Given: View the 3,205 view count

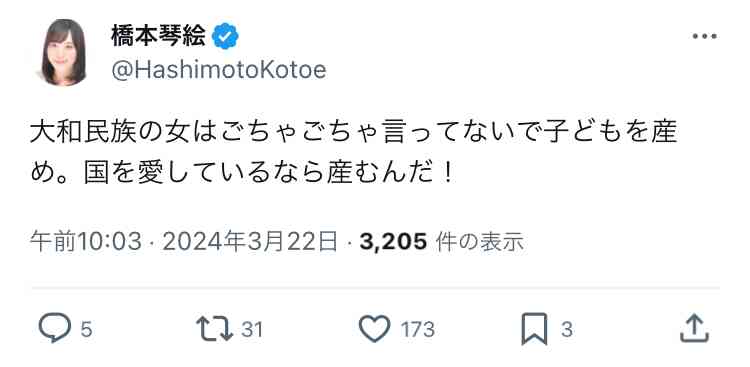Looking at the screenshot, I should [x=393, y=243].
